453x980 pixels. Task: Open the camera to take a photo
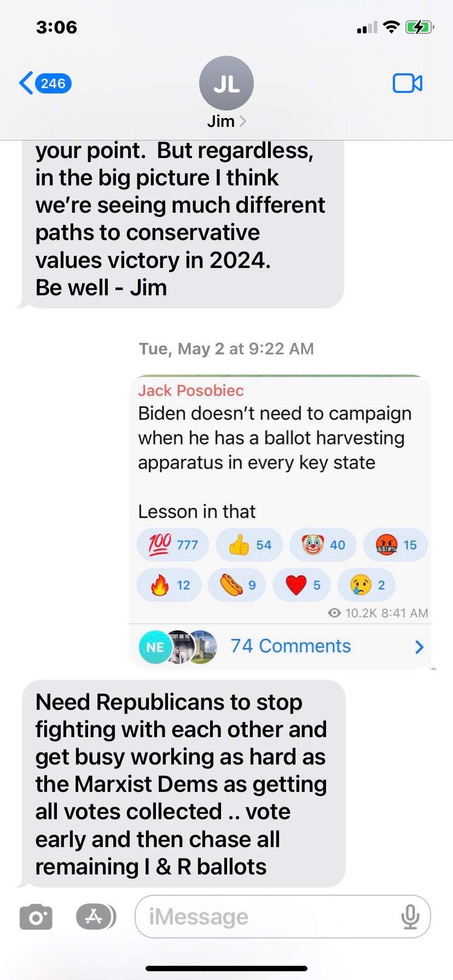[36, 917]
